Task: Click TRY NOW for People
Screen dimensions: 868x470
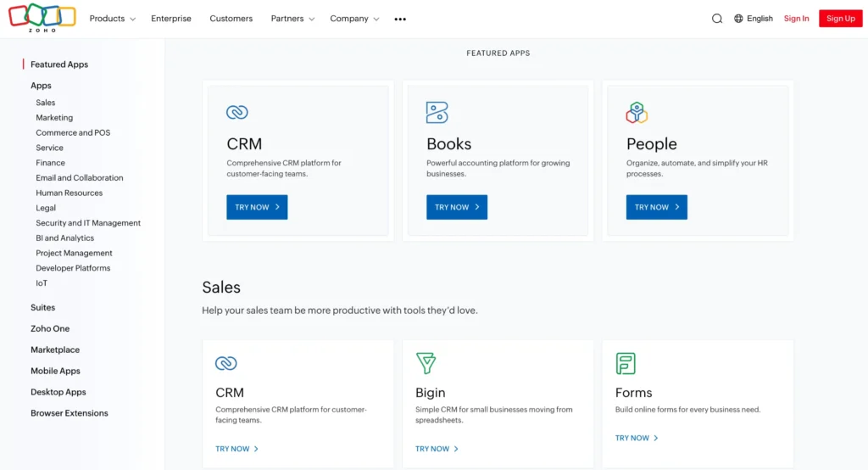Action: pos(657,207)
